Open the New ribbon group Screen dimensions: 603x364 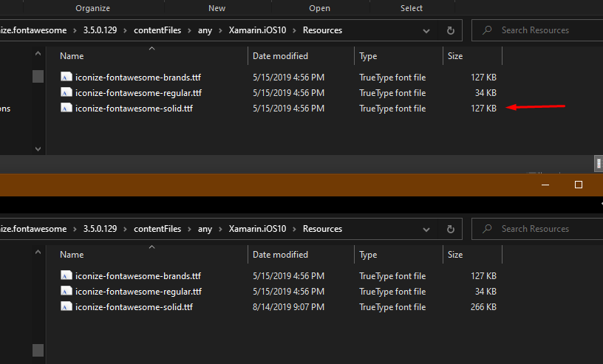217,8
